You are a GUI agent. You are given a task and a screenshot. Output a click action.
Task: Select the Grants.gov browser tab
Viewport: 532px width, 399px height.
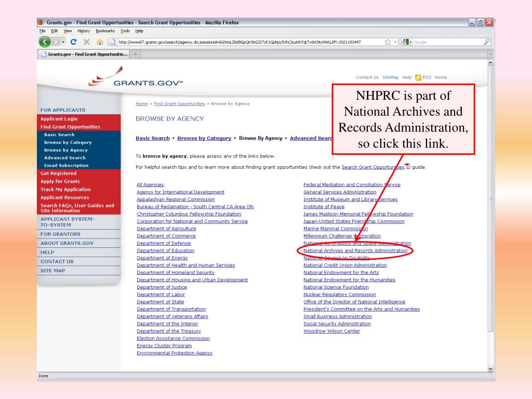coord(84,54)
